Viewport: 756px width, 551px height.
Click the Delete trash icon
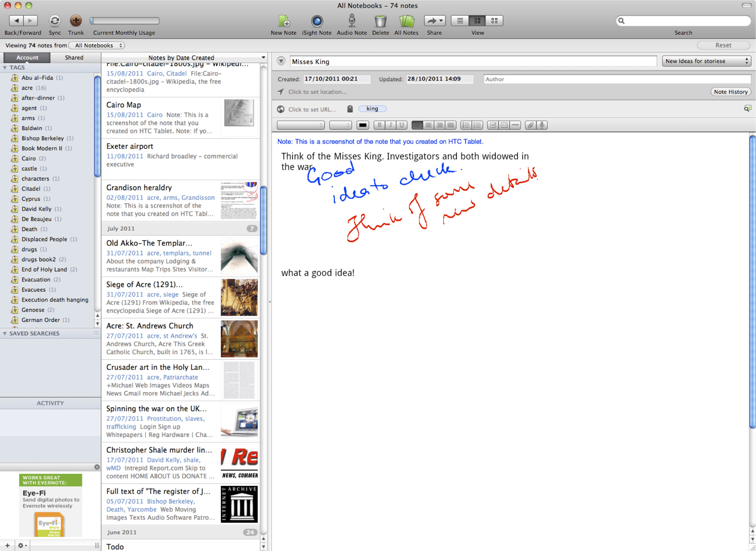pyautogui.click(x=380, y=21)
